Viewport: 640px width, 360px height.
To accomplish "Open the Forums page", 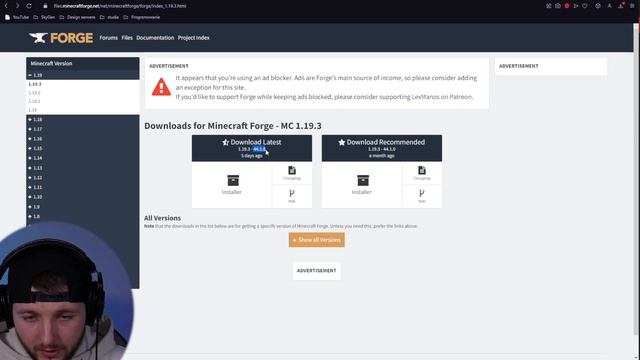I will (x=109, y=38).
